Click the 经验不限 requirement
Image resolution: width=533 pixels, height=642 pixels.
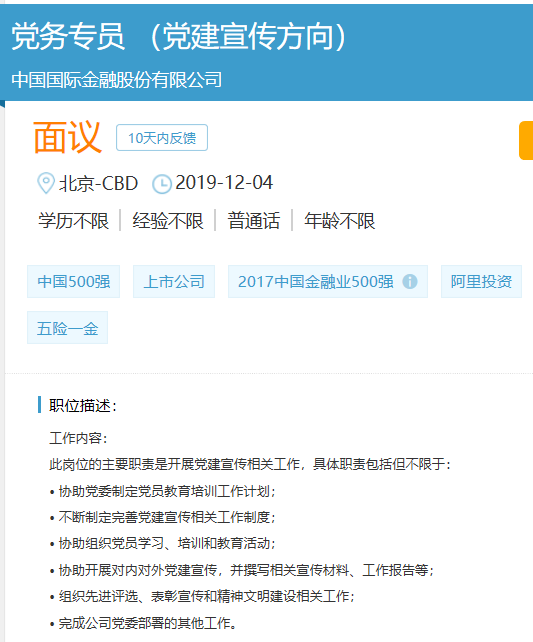168,221
